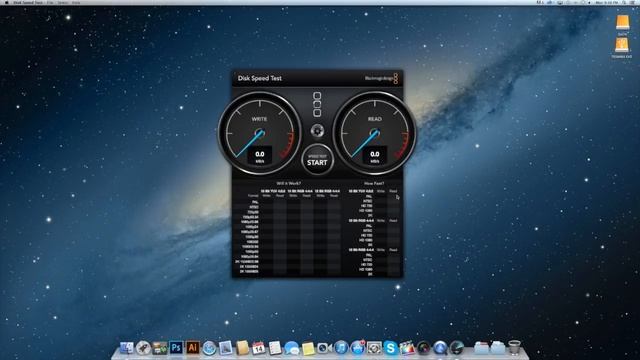
Task: Open the Apple menu
Action: click(6, 2)
